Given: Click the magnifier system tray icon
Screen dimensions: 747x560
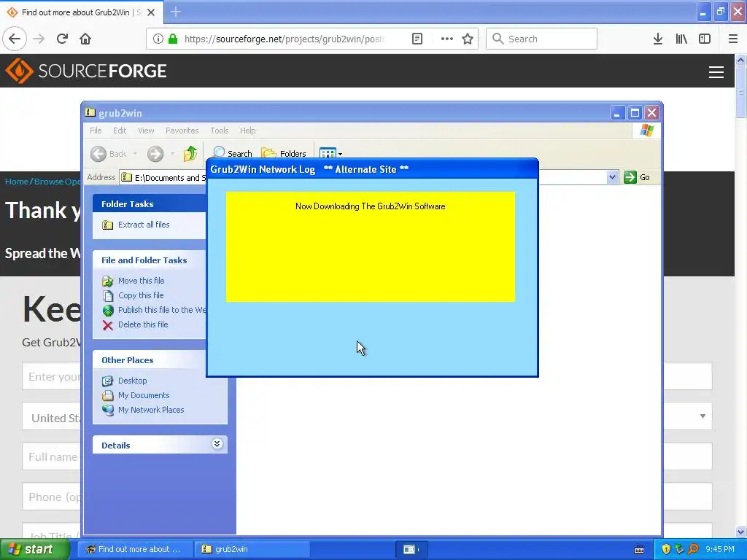Looking at the screenshot, I should click(693, 549).
